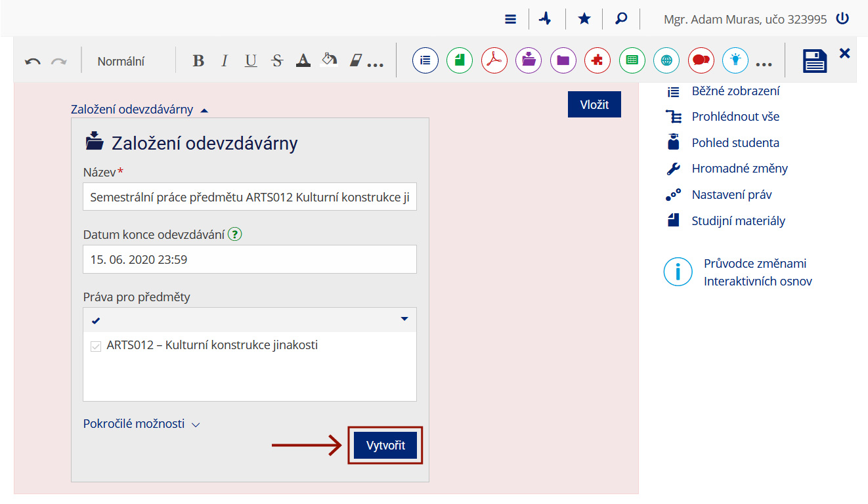
Task: Toggle bold formatting
Action: [198, 61]
